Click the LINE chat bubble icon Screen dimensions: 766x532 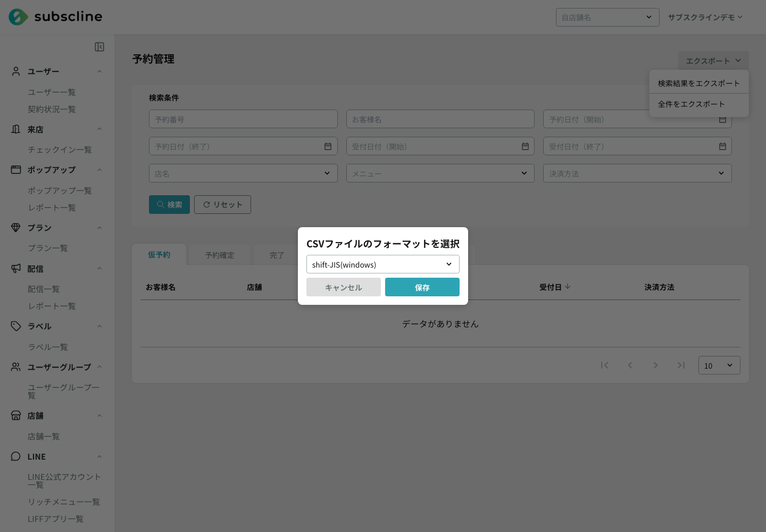tap(16, 456)
